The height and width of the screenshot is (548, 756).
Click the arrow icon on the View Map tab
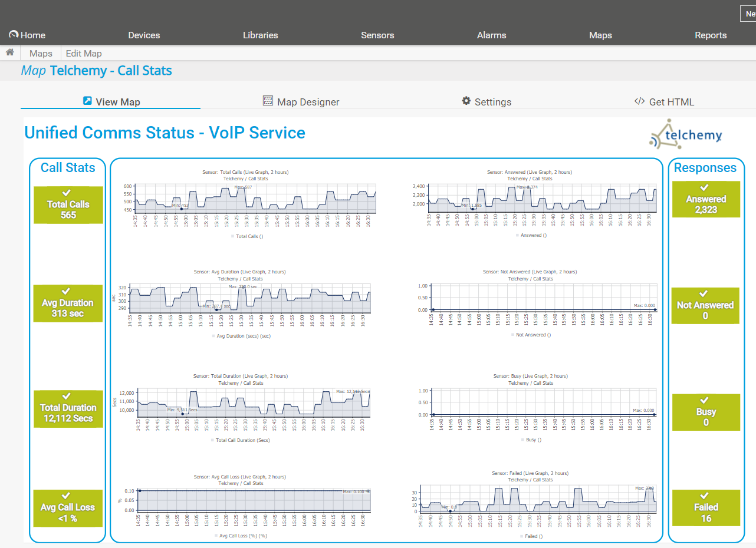coord(87,101)
